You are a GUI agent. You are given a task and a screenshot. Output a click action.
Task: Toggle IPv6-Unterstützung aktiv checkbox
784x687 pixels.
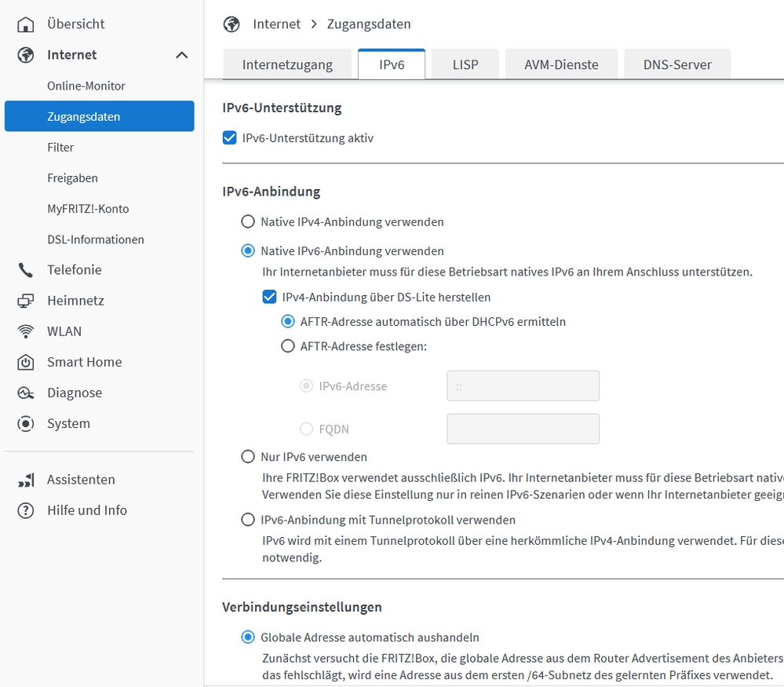[230, 138]
